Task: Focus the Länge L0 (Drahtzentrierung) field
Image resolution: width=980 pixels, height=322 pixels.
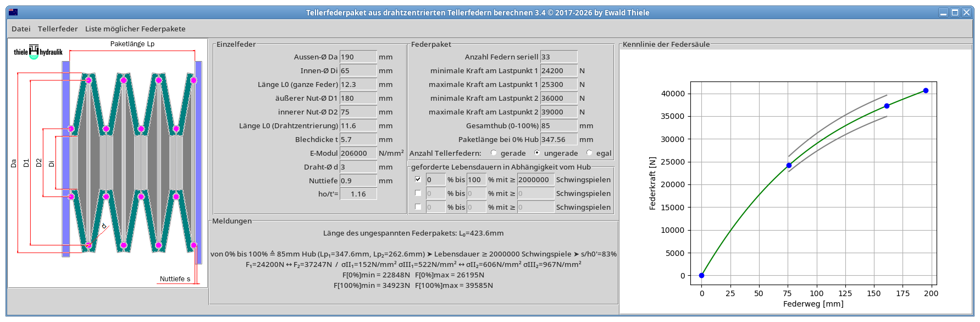Action: coord(358,125)
